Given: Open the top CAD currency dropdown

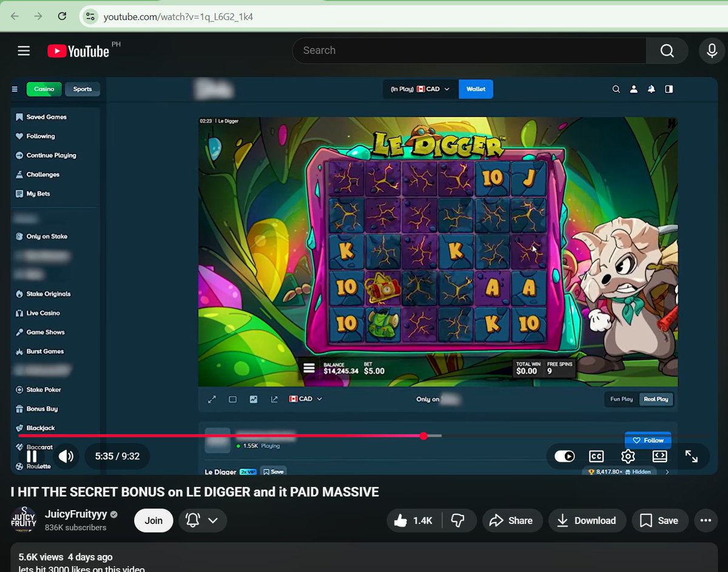Looking at the screenshot, I should tap(420, 89).
